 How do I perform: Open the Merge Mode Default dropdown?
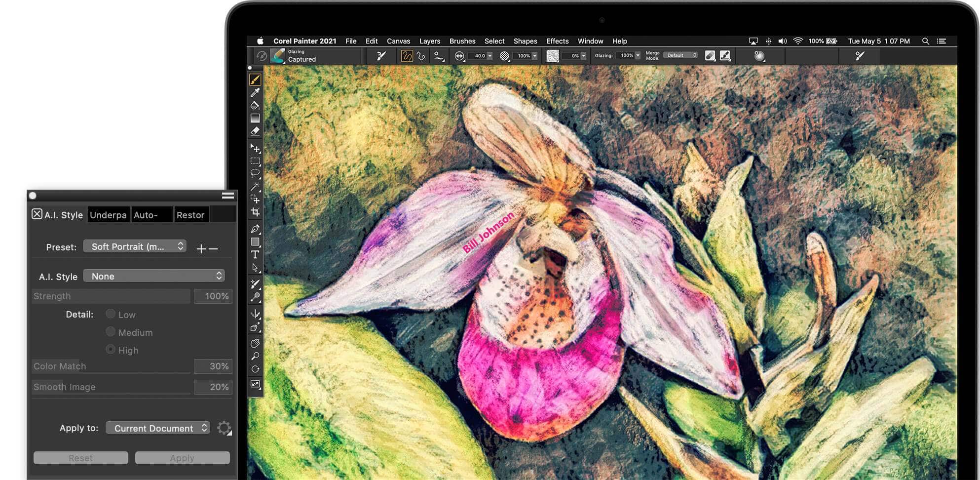680,55
